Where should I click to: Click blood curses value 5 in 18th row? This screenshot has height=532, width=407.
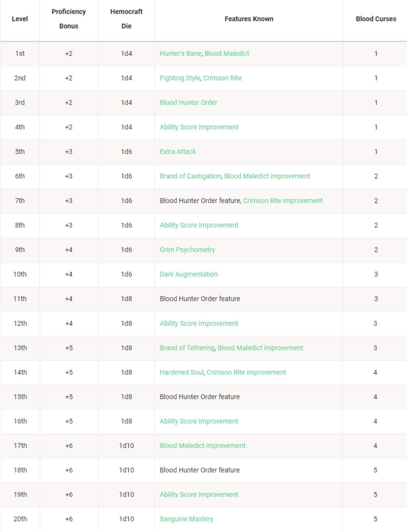click(x=375, y=470)
